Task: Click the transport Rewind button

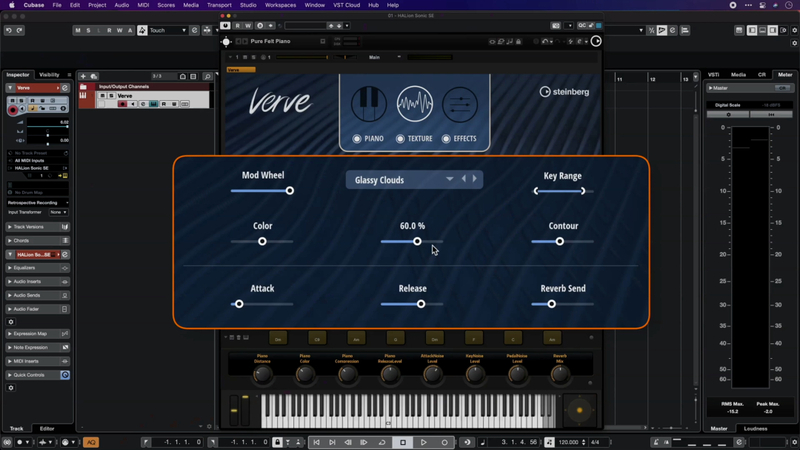Action: coord(348,442)
